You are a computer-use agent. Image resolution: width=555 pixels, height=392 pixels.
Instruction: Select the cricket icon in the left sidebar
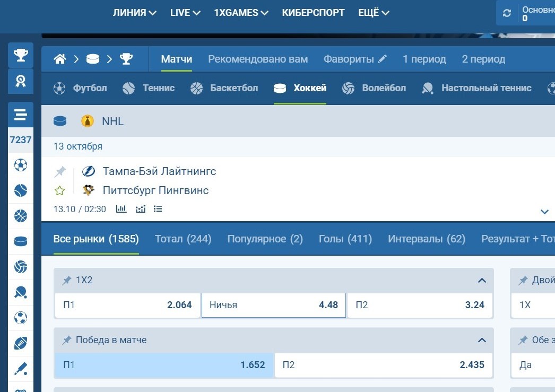coord(21,369)
